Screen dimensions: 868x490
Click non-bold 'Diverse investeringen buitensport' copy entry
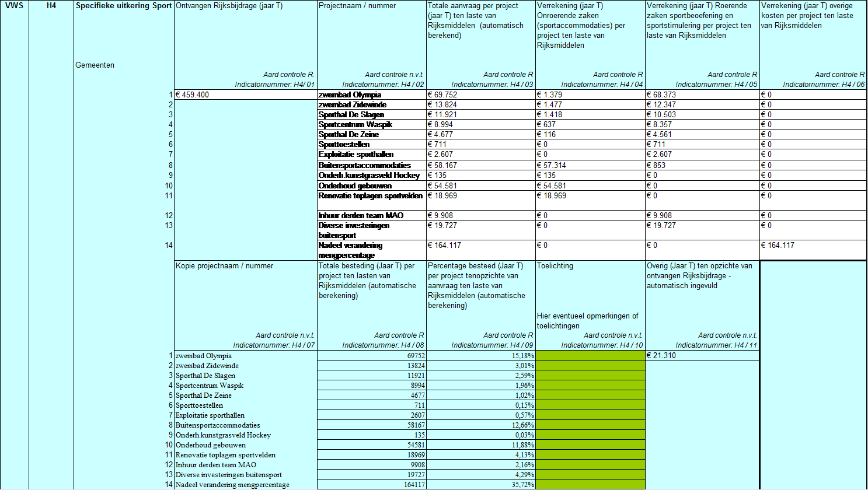229,475
